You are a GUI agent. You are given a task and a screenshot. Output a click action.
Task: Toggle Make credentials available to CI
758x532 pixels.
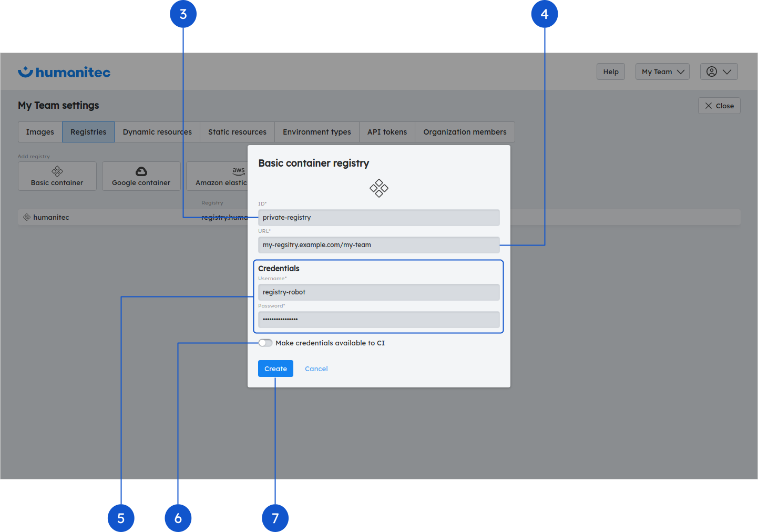click(265, 343)
